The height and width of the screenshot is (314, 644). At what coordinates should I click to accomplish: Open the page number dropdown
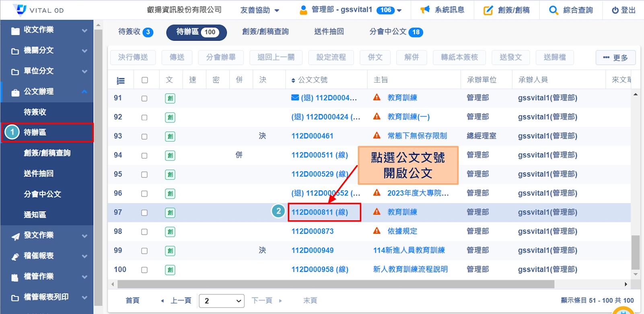point(222,301)
